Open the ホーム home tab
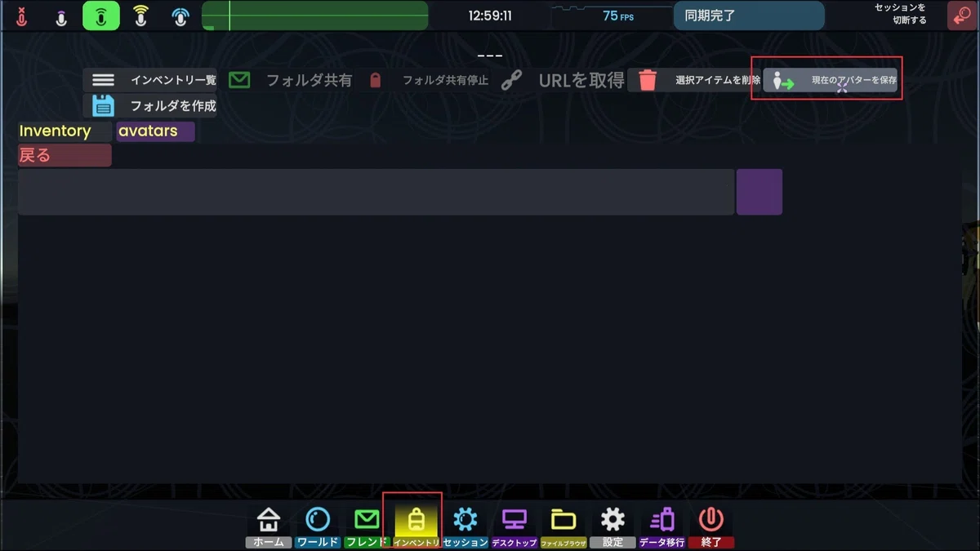 click(x=268, y=526)
